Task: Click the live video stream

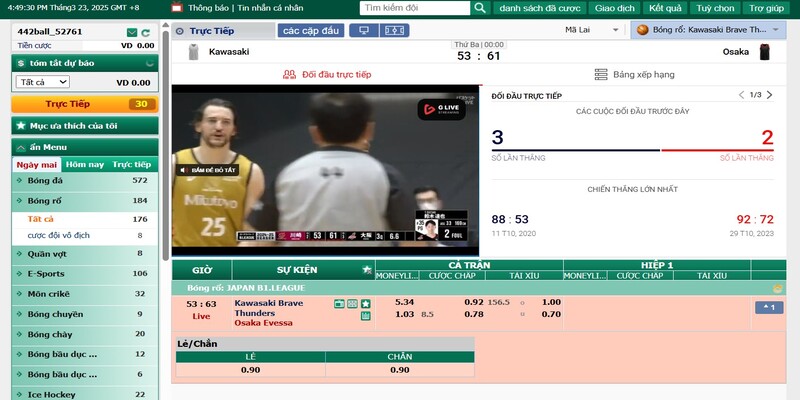Action: pos(326,170)
